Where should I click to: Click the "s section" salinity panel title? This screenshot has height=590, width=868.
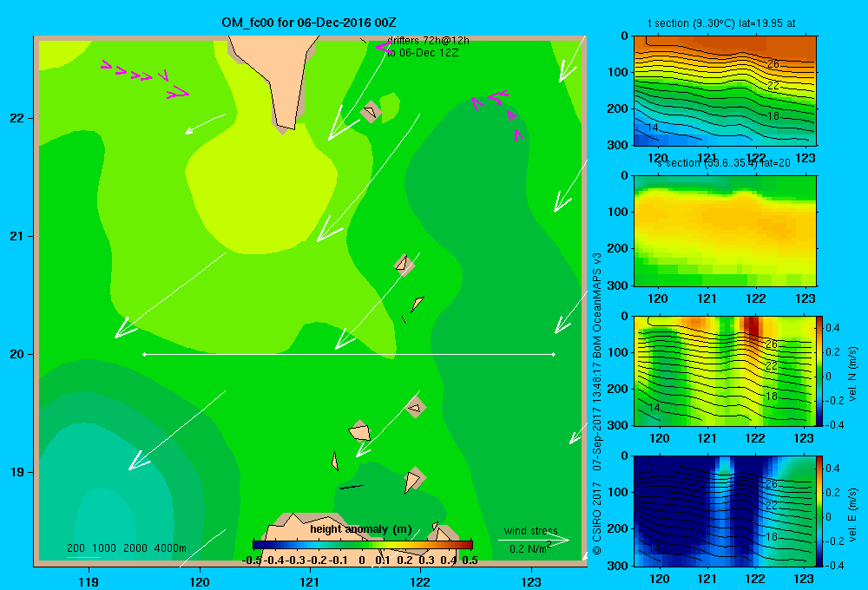pyautogui.click(x=724, y=163)
